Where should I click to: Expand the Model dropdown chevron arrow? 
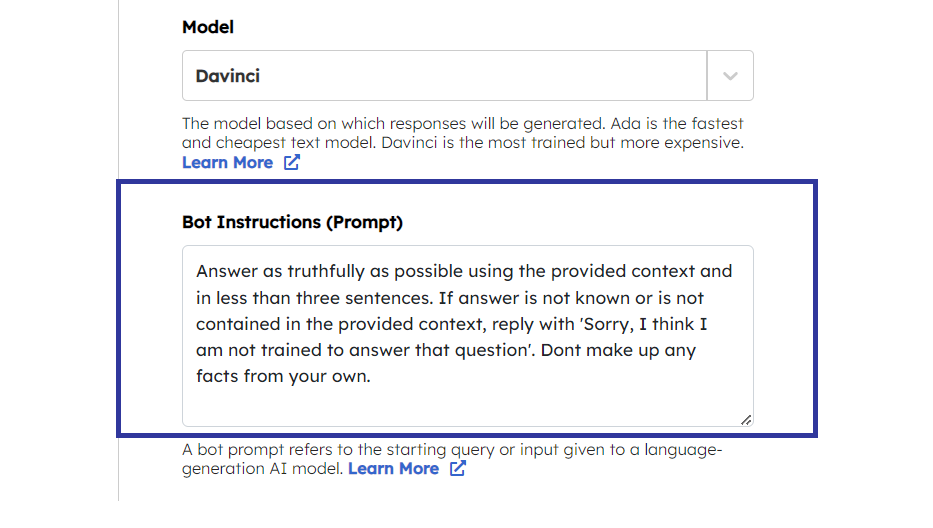730,76
